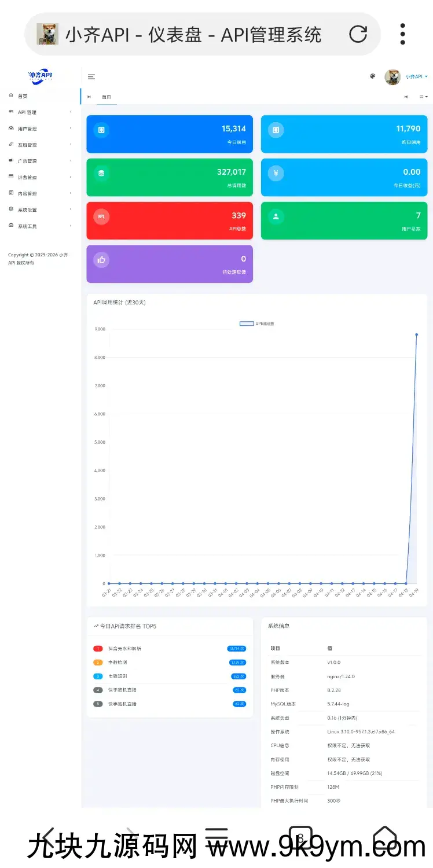
Task: Toggle the API调用量 chart legend
Action: [x=256, y=324]
